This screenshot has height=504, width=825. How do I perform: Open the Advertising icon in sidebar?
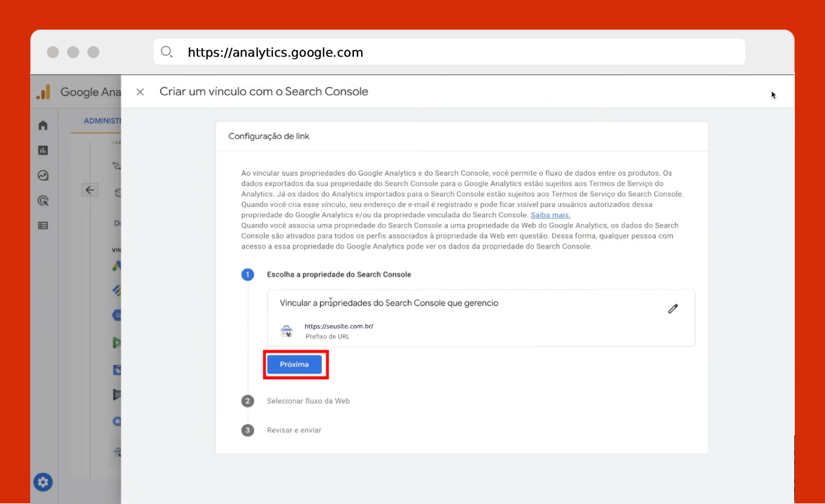pos(43,200)
